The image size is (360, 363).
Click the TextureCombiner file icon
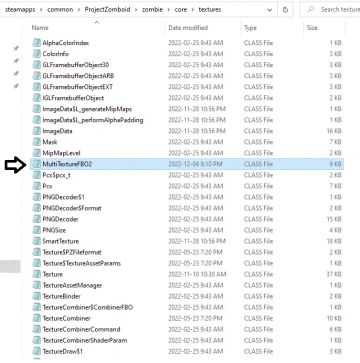click(x=36, y=318)
